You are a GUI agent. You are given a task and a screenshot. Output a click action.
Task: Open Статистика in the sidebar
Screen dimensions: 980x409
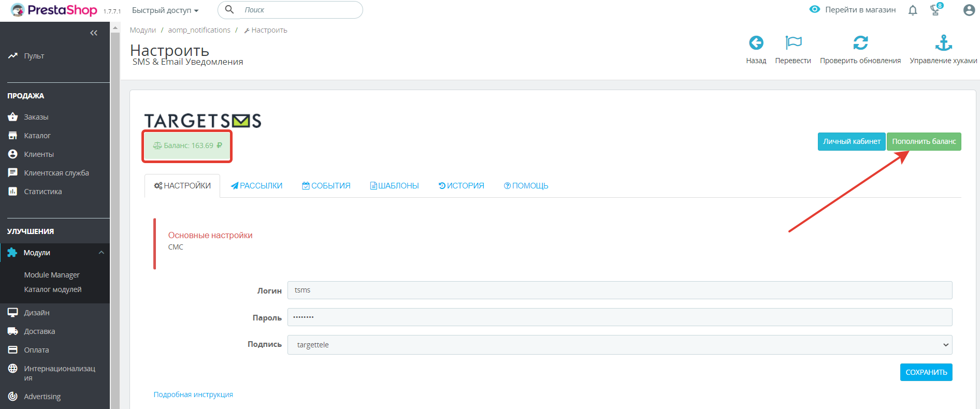(43, 192)
